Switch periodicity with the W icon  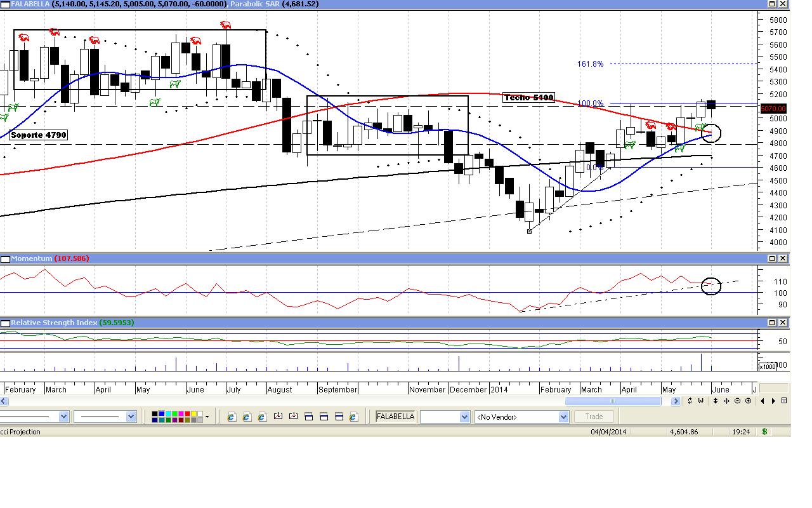click(x=701, y=401)
